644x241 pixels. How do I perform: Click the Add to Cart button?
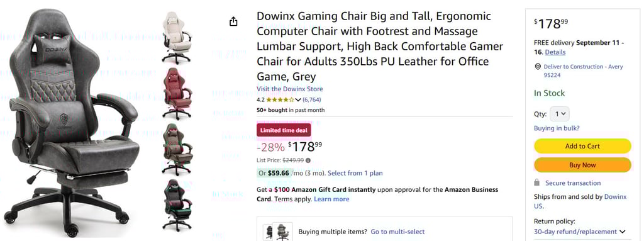click(x=582, y=146)
